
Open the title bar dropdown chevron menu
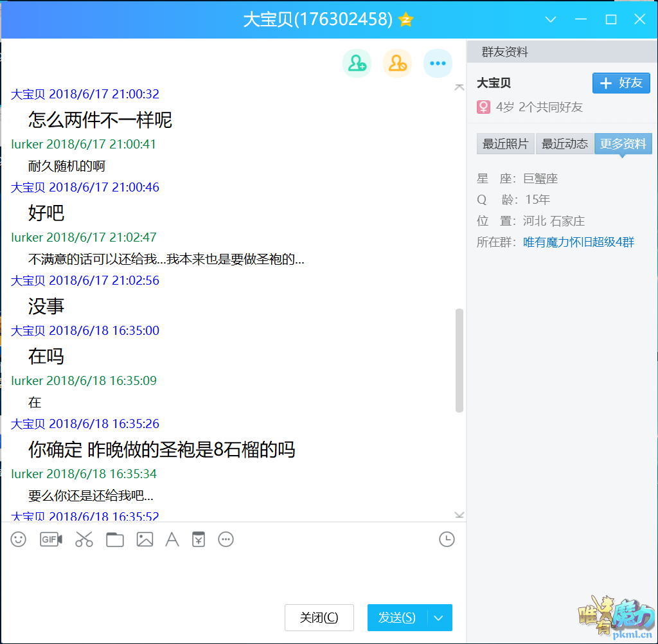[x=551, y=19]
